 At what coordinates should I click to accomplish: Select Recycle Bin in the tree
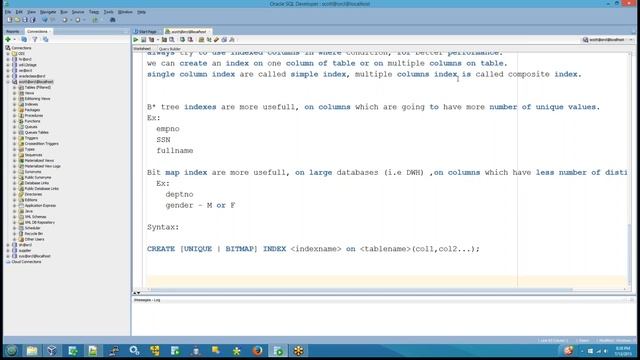point(34,233)
